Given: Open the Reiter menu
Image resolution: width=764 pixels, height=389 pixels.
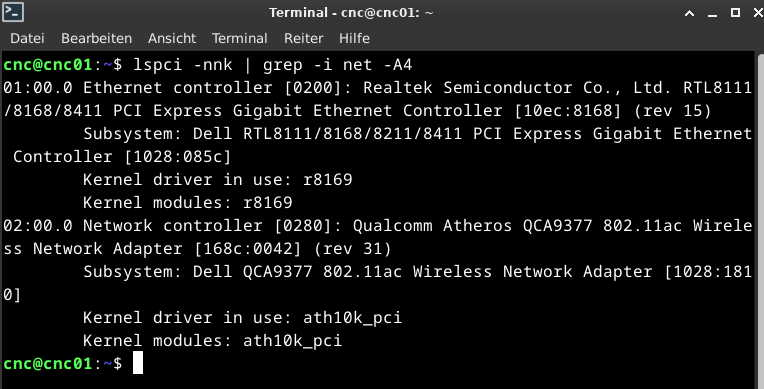Looking at the screenshot, I should 304,38.
